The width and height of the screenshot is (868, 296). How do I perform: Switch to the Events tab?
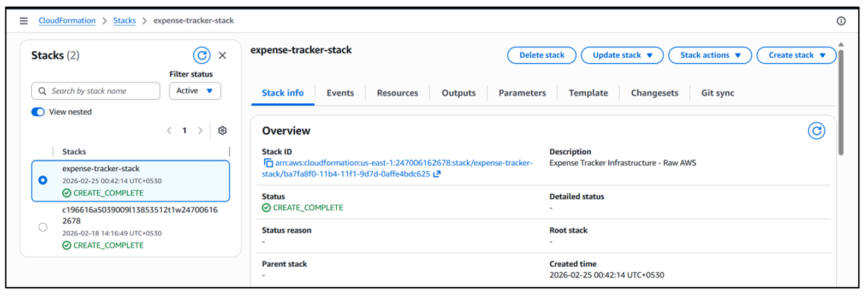(x=340, y=93)
